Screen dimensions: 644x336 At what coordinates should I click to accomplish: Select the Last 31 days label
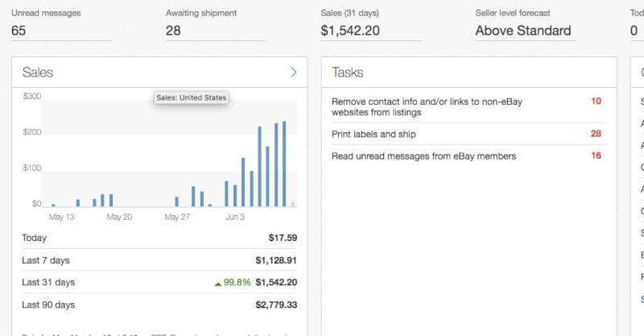click(x=48, y=283)
